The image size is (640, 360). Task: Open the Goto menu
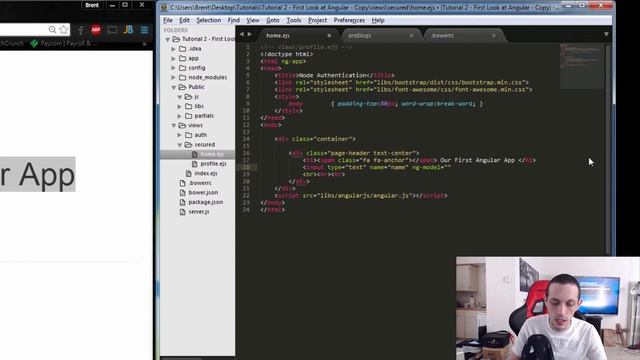pos(273,20)
